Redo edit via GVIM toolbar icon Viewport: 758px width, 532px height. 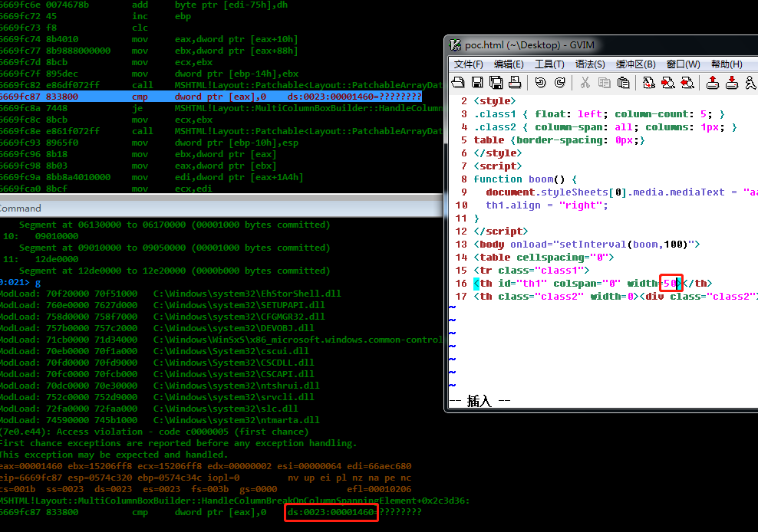click(560, 83)
